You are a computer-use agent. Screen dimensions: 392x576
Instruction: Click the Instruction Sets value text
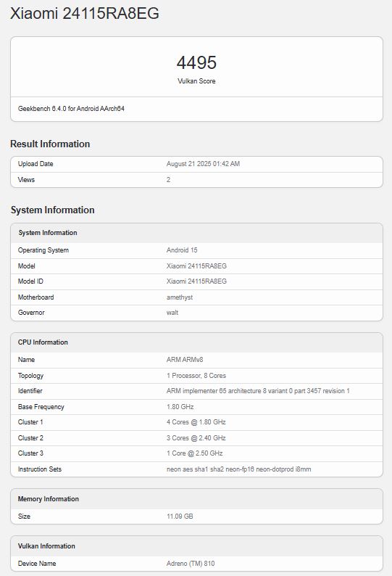(238, 469)
